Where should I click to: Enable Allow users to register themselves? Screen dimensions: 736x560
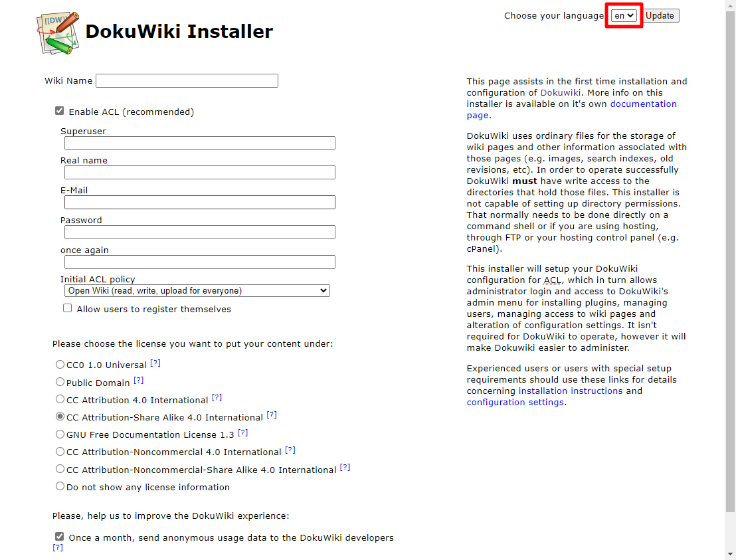tap(67, 308)
